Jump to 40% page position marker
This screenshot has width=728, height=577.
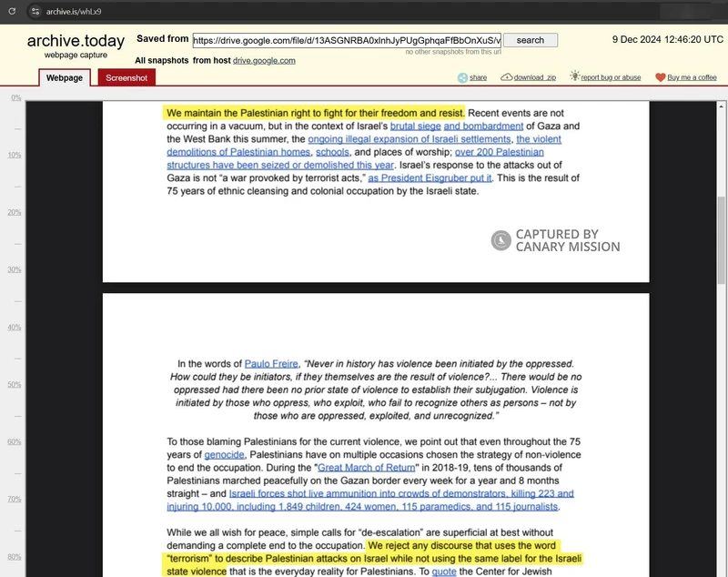point(15,327)
